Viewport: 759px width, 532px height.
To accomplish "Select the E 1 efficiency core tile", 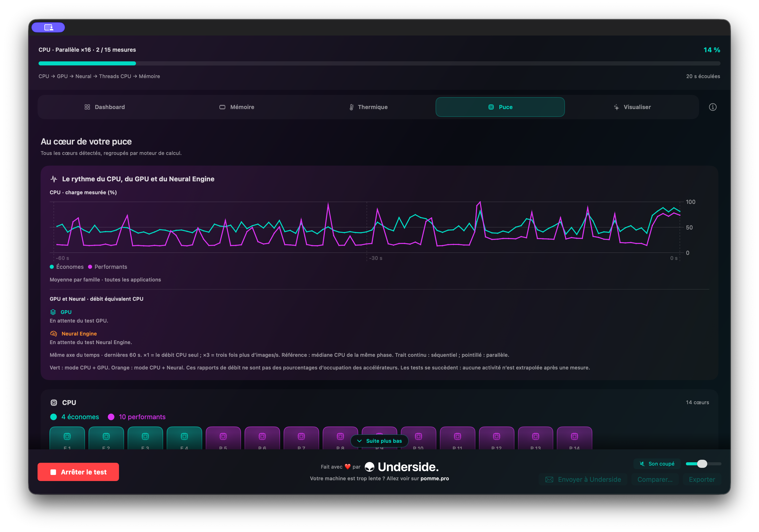I will pos(67,438).
